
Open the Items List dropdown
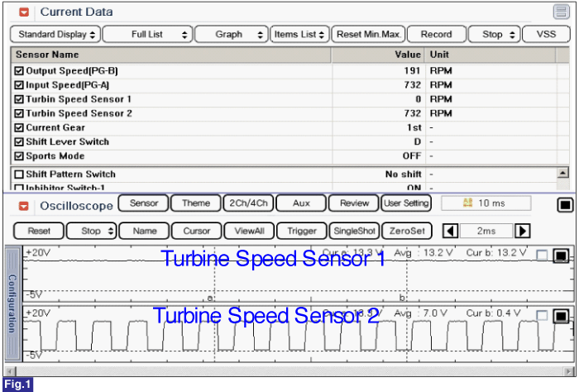click(299, 35)
